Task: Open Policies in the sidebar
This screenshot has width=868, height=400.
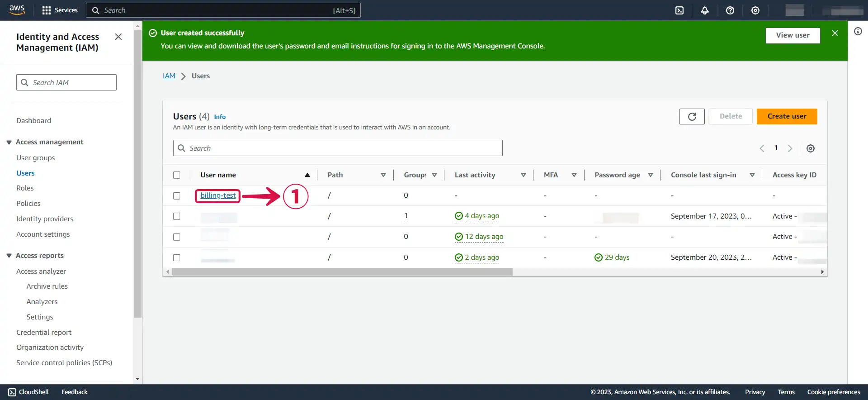Action: [28, 204]
